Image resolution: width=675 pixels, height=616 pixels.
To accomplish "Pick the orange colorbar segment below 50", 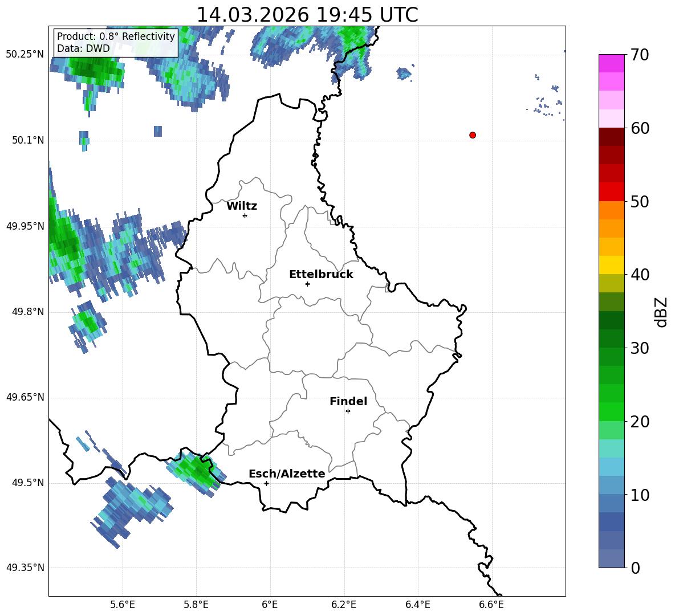I will click(611, 210).
